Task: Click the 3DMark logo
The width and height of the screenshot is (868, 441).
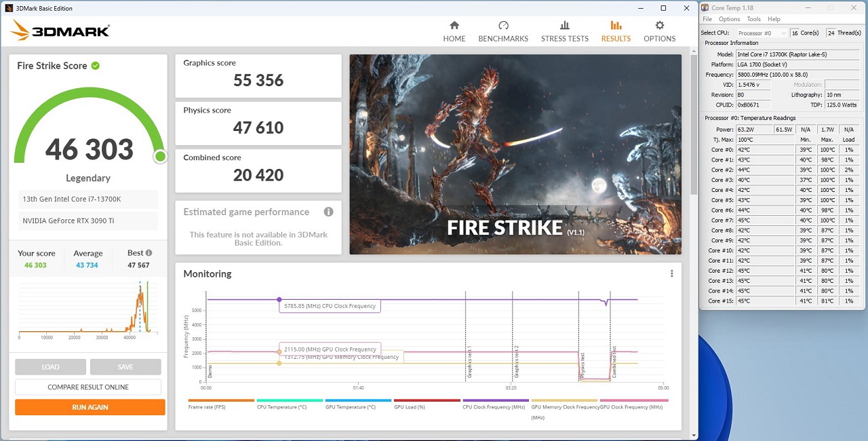Action: click(x=60, y=31)
